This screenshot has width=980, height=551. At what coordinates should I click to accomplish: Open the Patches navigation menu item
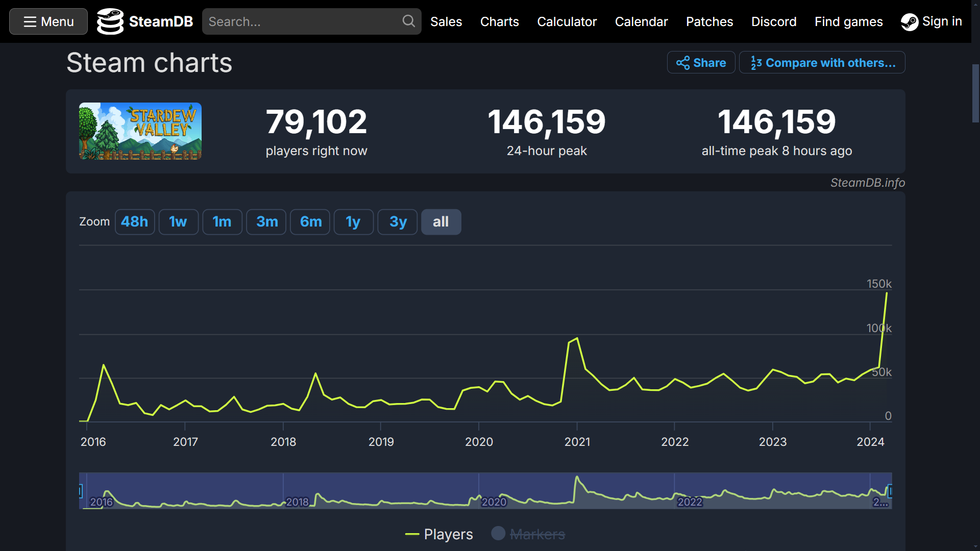(x=709, y=21)
